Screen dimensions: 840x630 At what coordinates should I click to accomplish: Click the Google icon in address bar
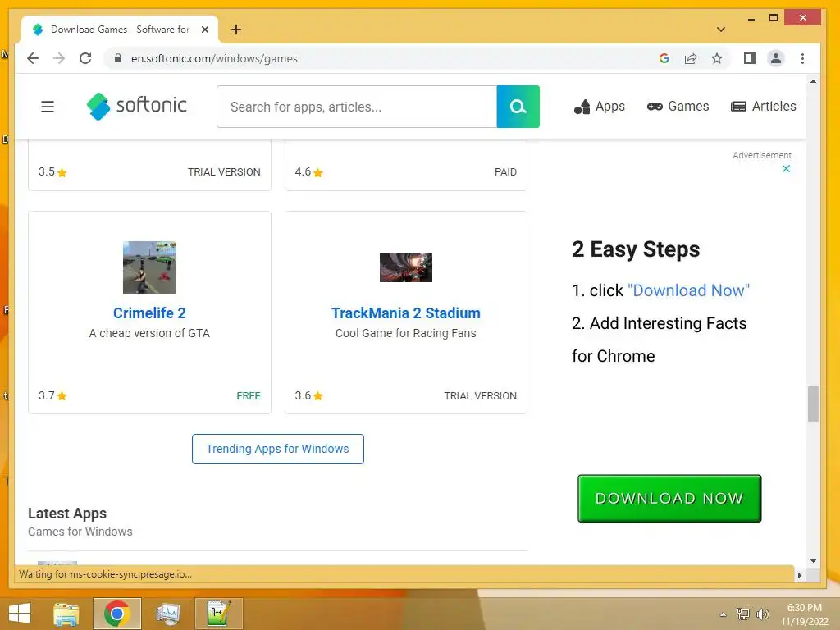pyautogui.click(x=664, y=58)
